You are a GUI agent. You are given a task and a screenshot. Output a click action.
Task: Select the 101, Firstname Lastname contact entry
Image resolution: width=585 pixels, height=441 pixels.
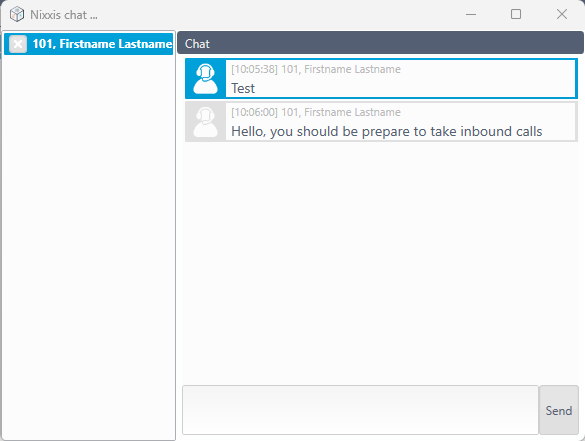[x=88, y=44]
